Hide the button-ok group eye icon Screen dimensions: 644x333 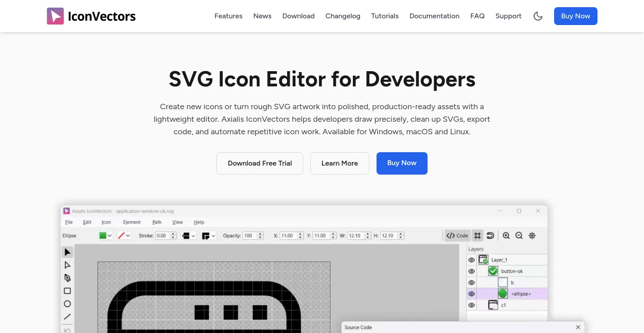tap(471, 271)
